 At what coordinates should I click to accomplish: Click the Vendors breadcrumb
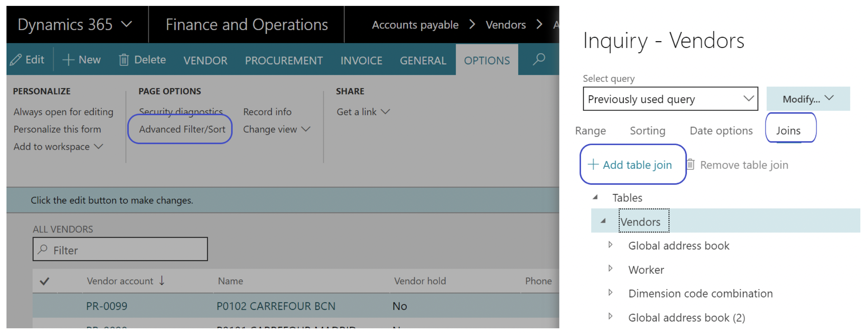(506, 25)
